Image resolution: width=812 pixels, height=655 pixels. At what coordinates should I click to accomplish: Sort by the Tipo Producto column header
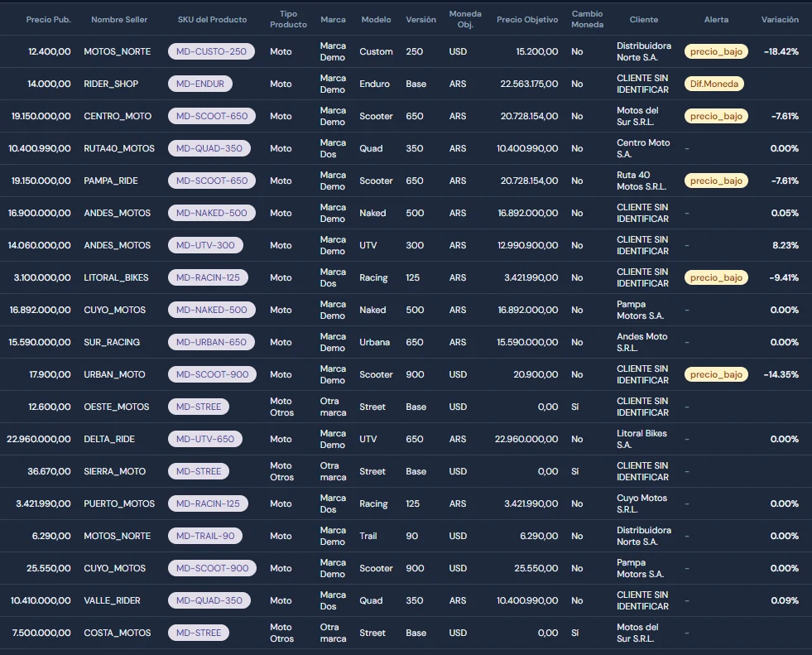pyautogui.click(x=288, y=19)
